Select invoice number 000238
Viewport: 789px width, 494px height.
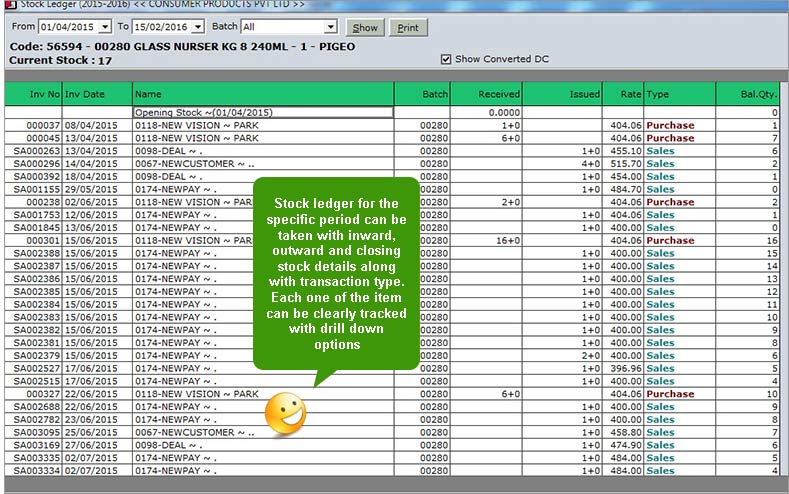pos(43,202)
